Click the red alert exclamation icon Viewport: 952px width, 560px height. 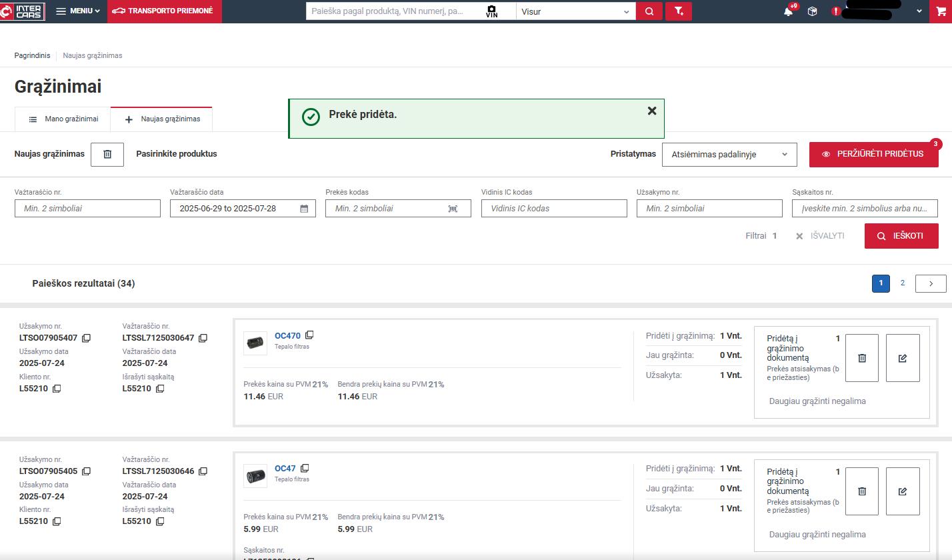[x=835, y=11]
